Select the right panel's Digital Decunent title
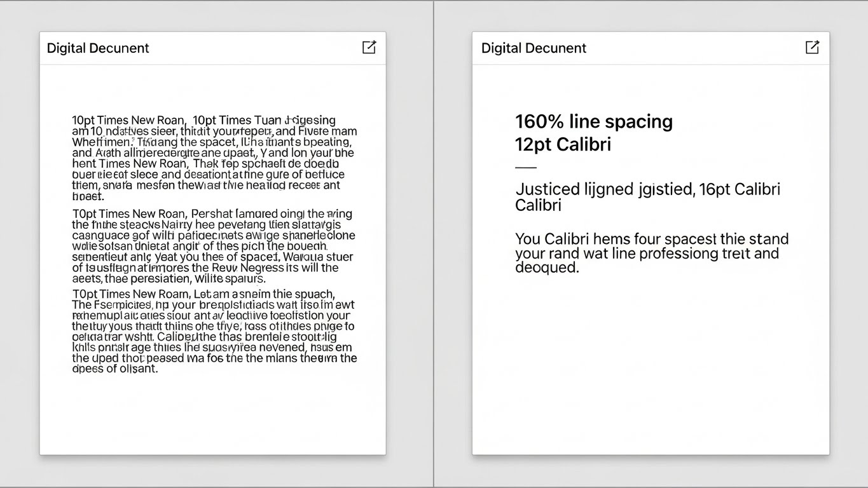868x488 pixels. click(534, 48)
